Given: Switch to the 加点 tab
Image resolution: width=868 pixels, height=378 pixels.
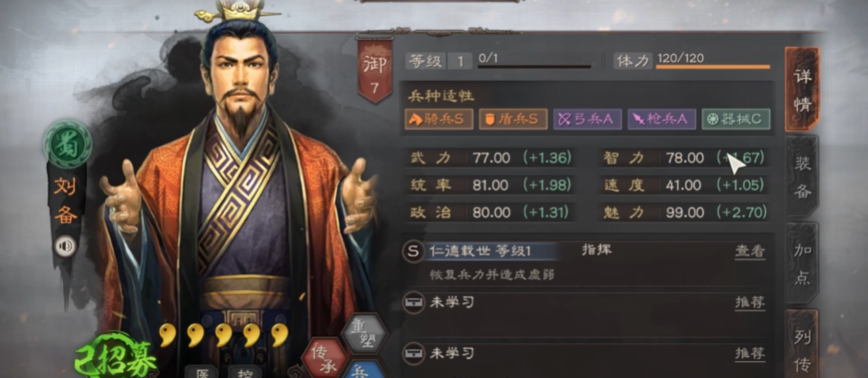Looking at the screenshot, I should coord(802,264).
